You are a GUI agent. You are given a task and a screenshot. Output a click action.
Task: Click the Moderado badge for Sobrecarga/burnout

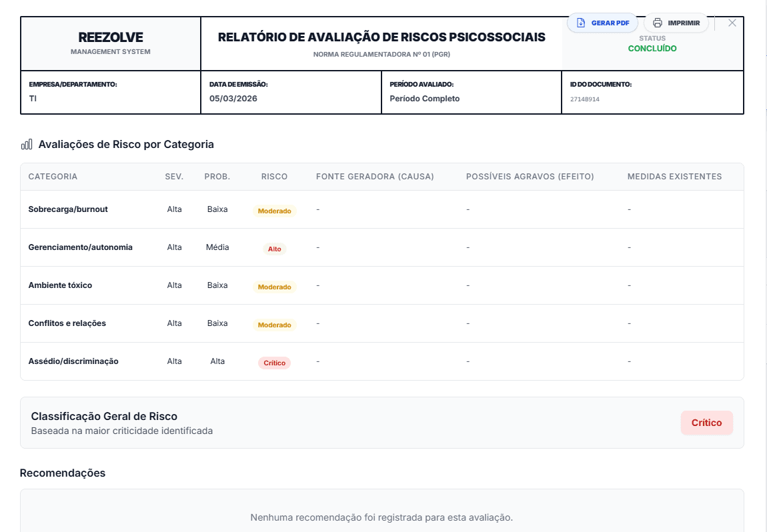(273, 211)
